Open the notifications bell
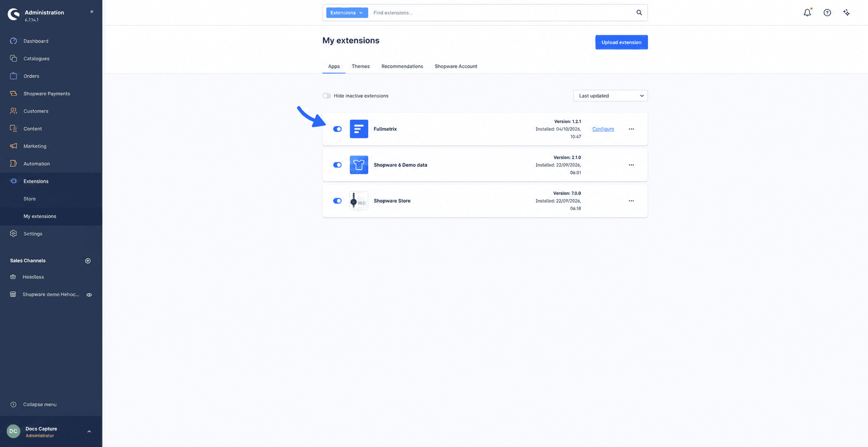The width and height of the screenshot is (868, 447). point(807,13)
